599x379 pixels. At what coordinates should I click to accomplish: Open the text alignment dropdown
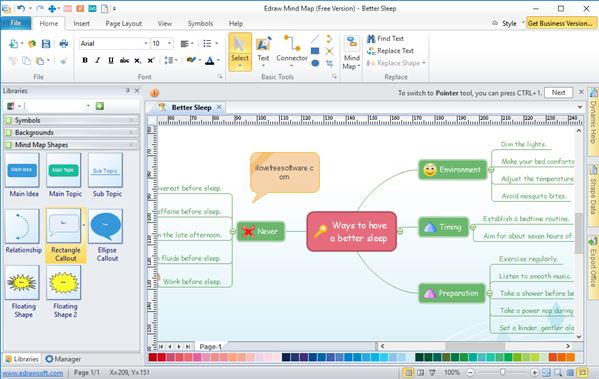pos(187,44)
